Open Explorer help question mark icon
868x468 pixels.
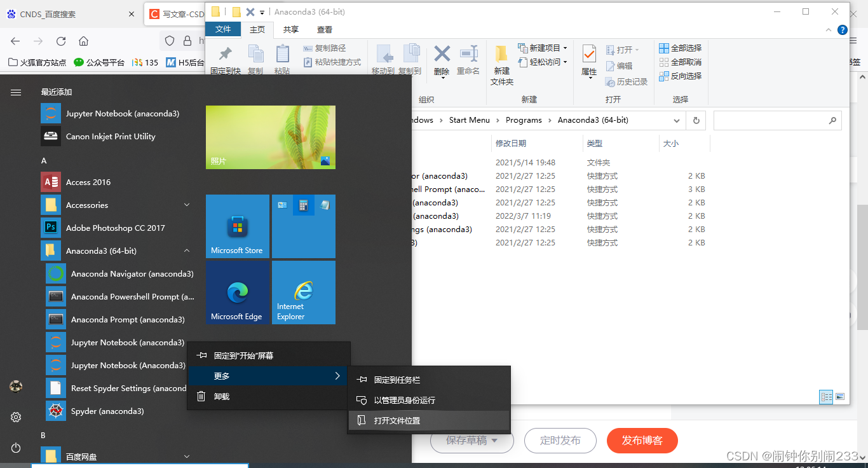843,30
